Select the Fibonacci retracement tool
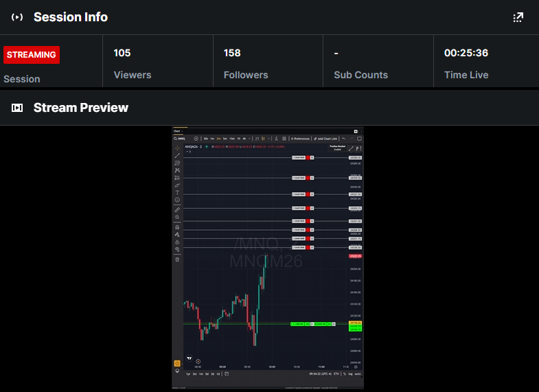539x392 pixels. pos(177,163)
